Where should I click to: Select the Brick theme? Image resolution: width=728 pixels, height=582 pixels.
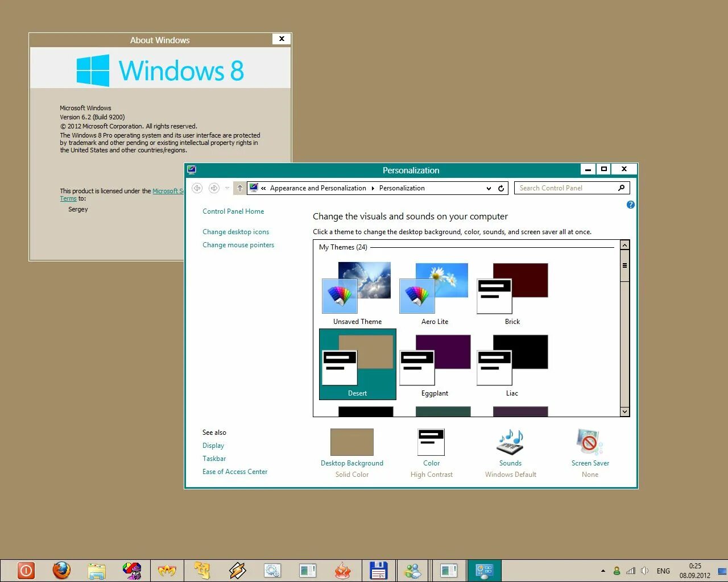(x=512, y=293)
